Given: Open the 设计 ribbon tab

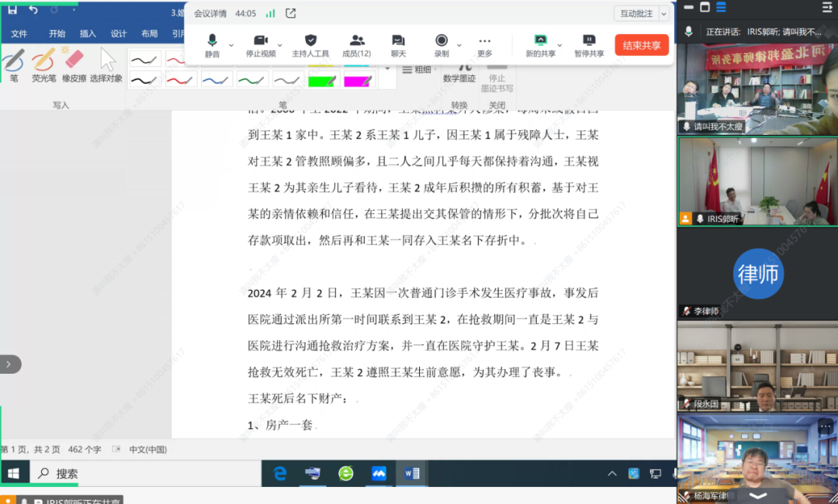Looking at the screenshot, I should point(118,34).
